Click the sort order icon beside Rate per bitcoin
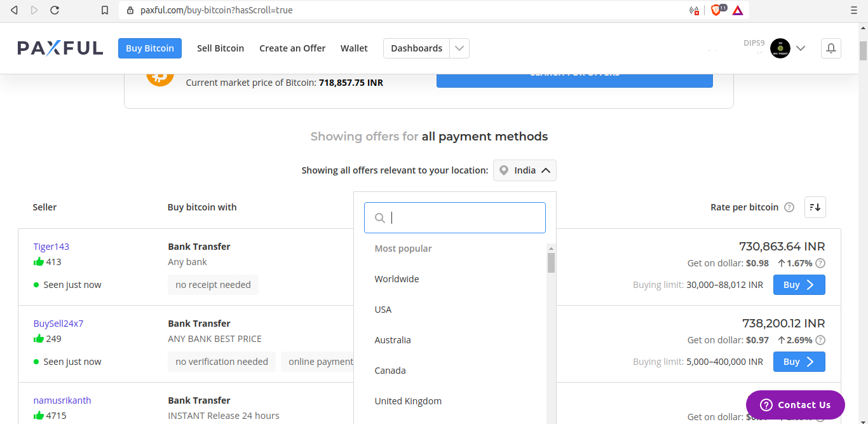This screenshot has height=424, width=868. (815, 207)
